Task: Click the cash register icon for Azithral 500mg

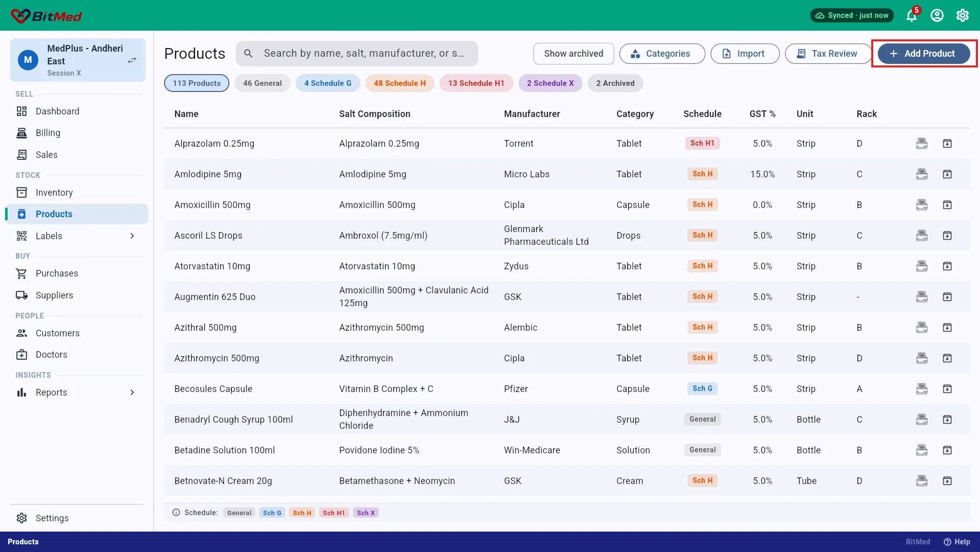Action: (922, 328)
